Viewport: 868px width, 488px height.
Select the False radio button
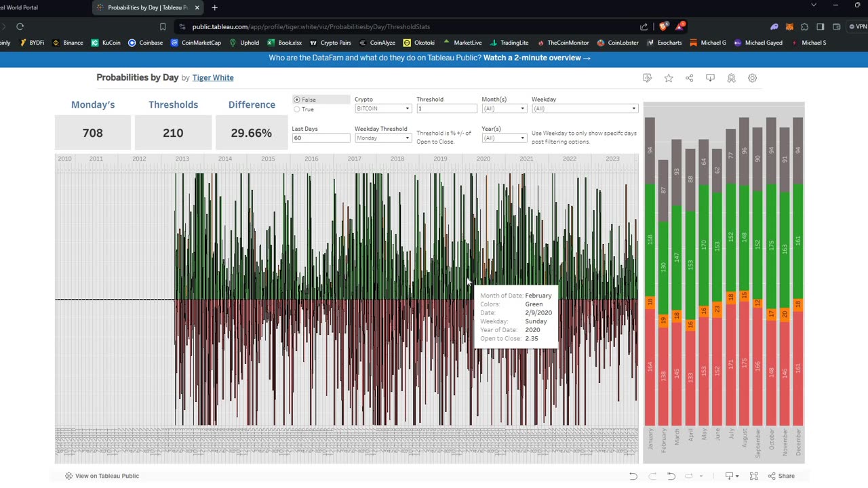tap(296, 100)
